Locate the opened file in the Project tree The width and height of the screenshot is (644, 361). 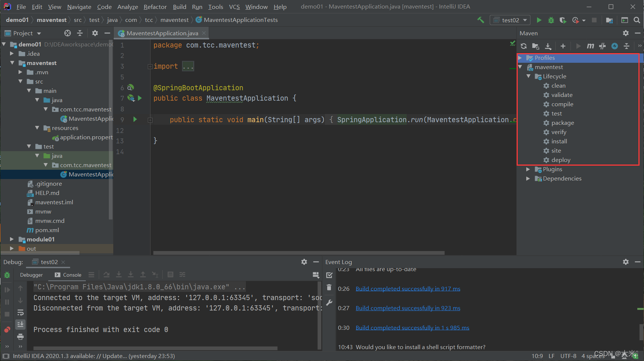tap(68, 33)
